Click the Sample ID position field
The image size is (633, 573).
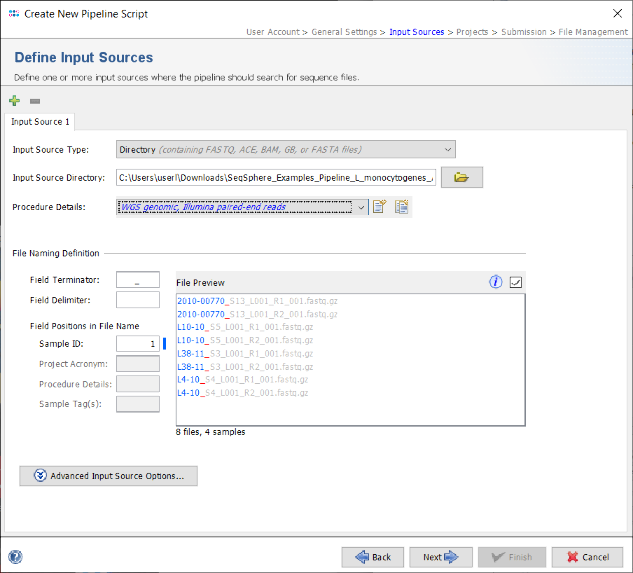[x=137, y=344]
